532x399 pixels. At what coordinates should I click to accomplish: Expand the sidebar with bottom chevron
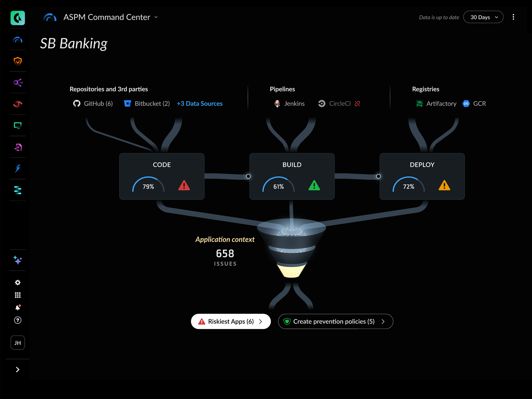pyautogui.click(x=18, y=370)
